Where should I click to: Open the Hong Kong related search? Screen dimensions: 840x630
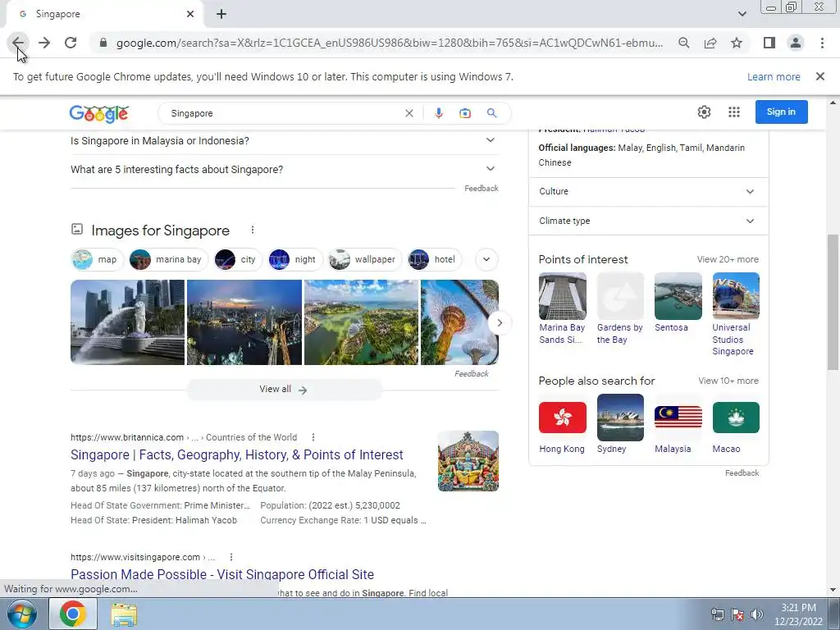tap(563, 427)
